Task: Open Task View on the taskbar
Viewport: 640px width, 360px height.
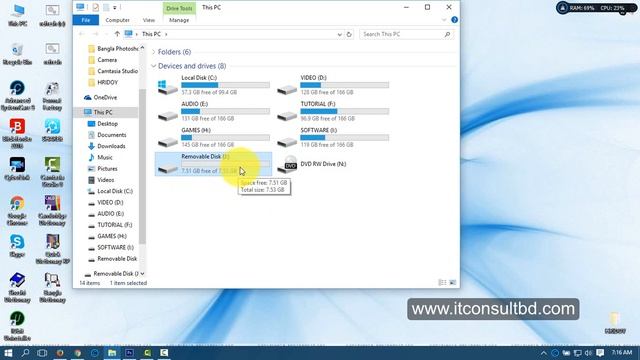Action: pos(42,353)
